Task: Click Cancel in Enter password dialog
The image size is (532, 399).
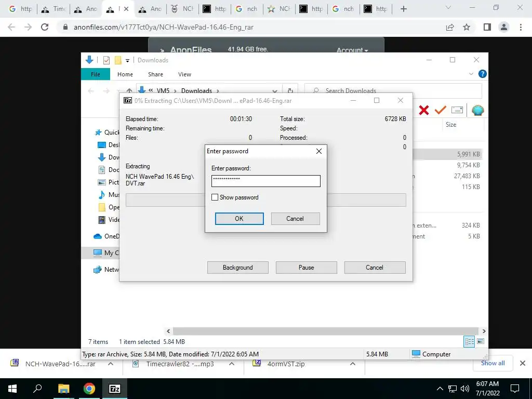Action: 295,219
